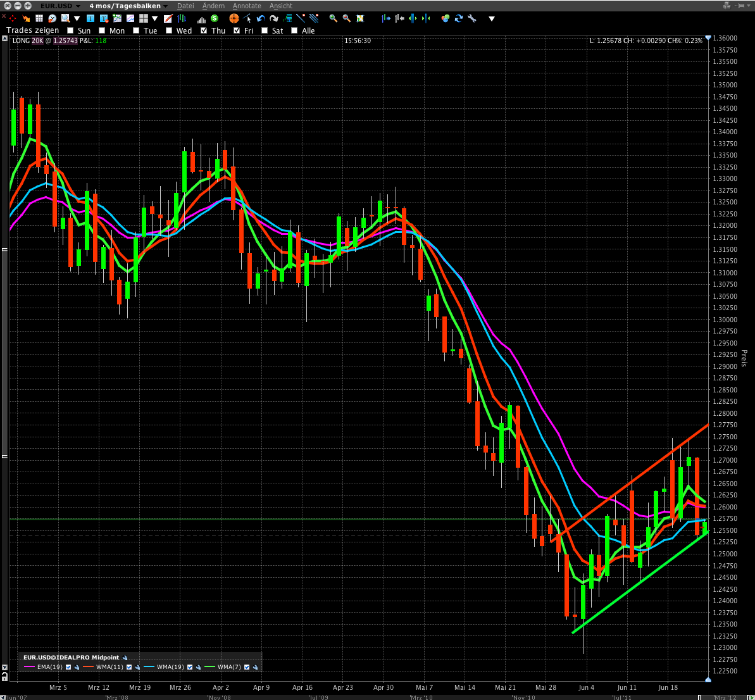Enable the Sun weekday checkbox
Viewport: 755px width, 700px height.
(70, 30)
